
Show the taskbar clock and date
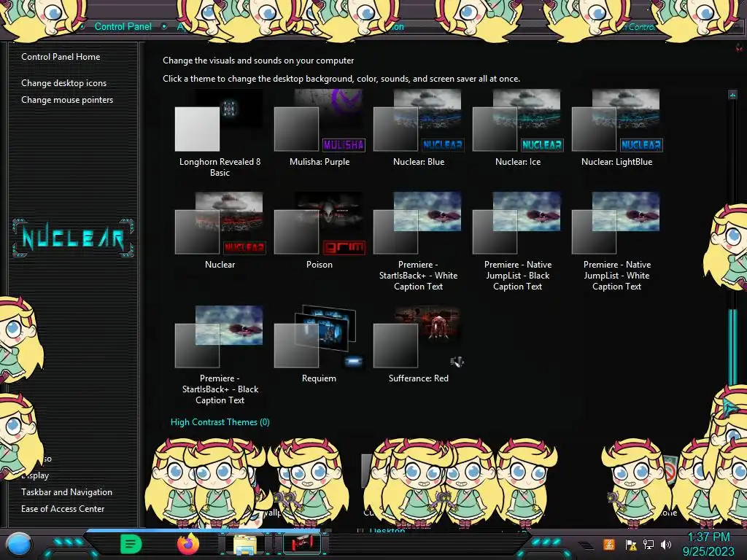coord(708,545)
